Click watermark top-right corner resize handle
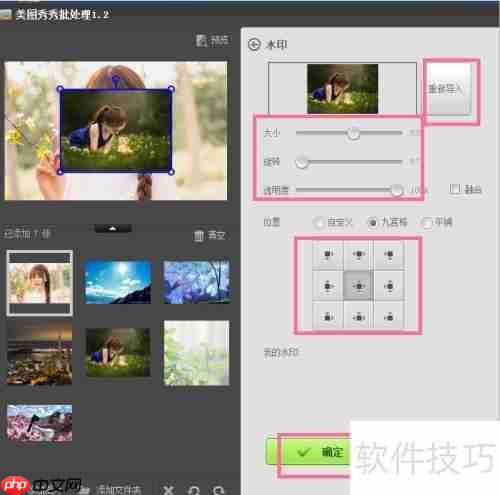 tap(171, 89)
